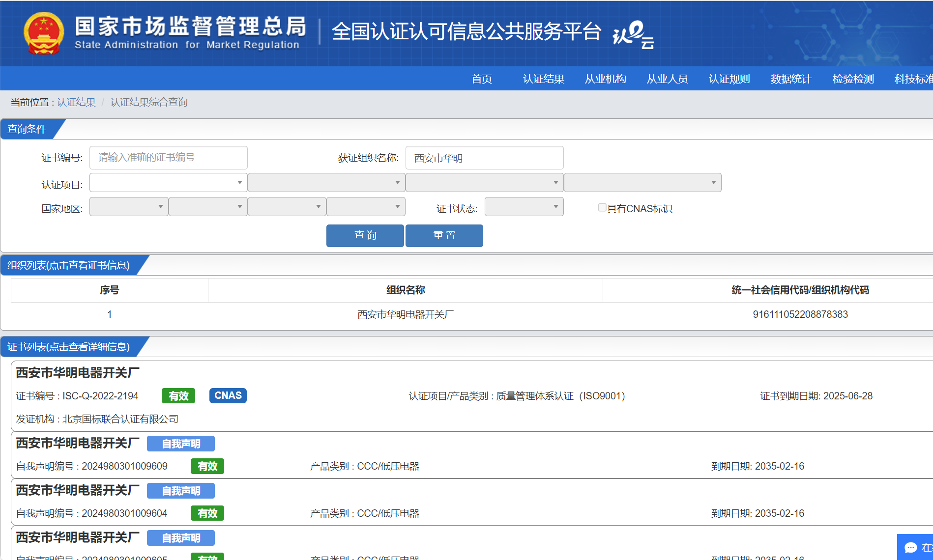Click the 查询条件 section tab
The height and width of the screenshot is (560, 933).
tap(27, 129)
